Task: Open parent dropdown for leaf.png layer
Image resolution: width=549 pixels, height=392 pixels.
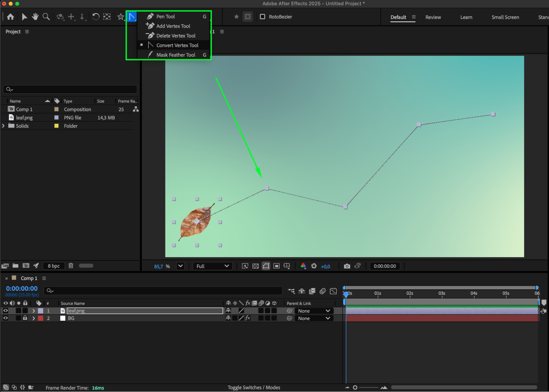Action: [x=314, y=311]
